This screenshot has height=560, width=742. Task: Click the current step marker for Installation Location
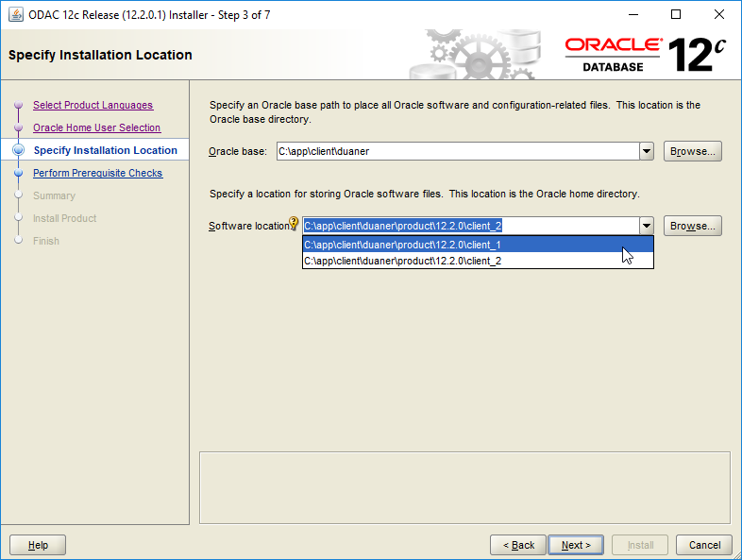pyautogui.click(x=19, y=150)
